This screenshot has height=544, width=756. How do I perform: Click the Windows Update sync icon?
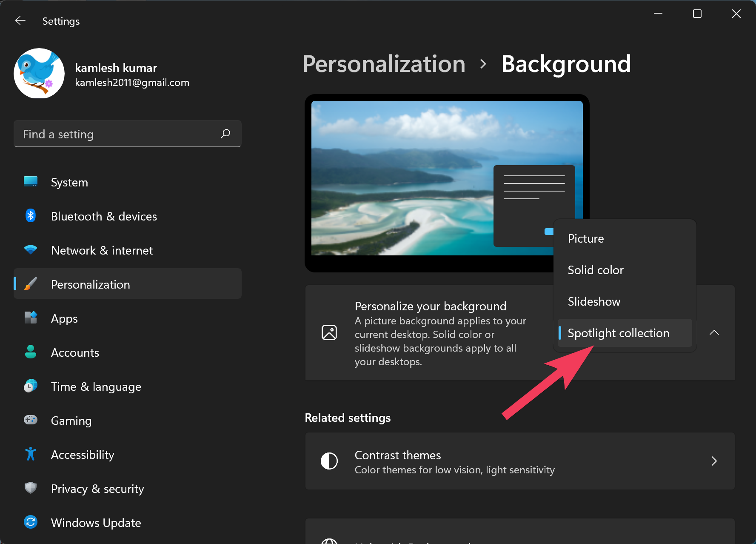pos(31,522)
